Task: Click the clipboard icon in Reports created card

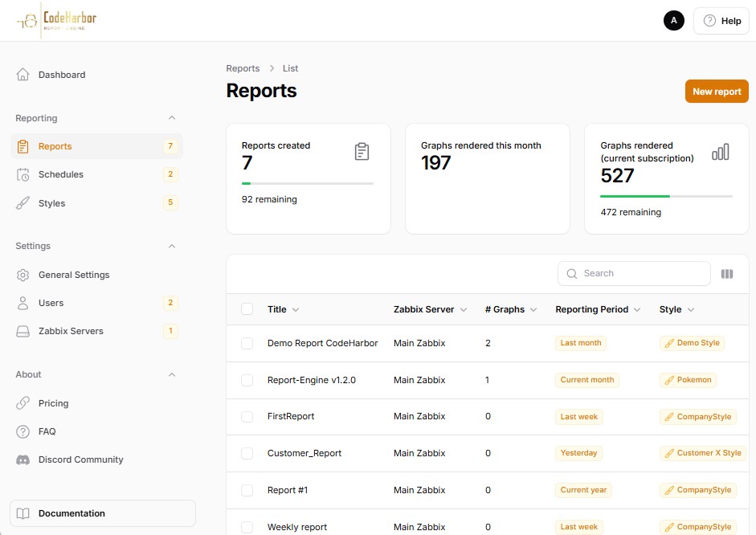Action: click(x=362, y=151)
